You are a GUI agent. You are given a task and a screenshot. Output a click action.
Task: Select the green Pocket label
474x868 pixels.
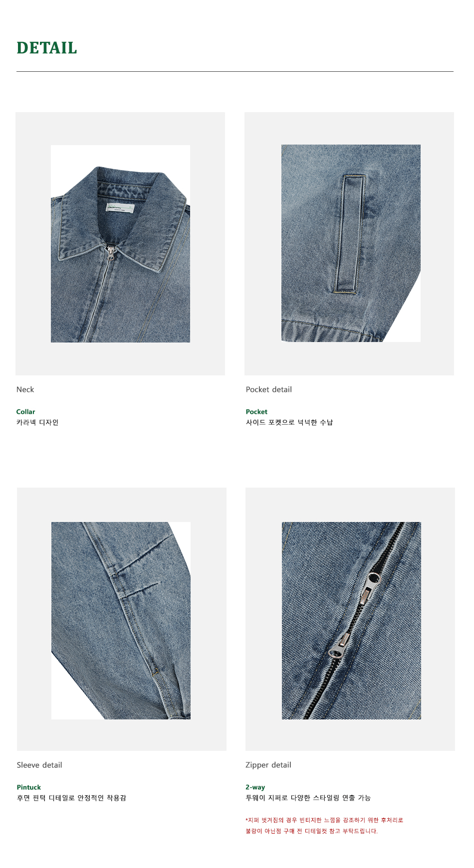256,412
